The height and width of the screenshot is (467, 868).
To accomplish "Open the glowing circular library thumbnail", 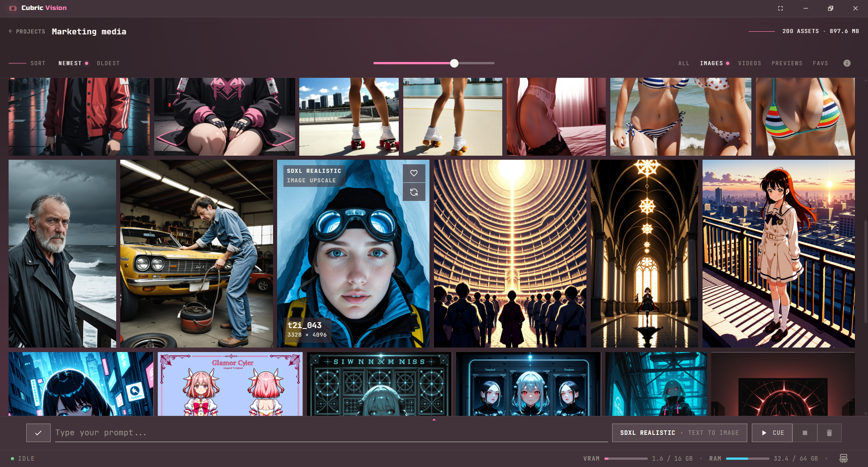I will (x=510, y=253).
